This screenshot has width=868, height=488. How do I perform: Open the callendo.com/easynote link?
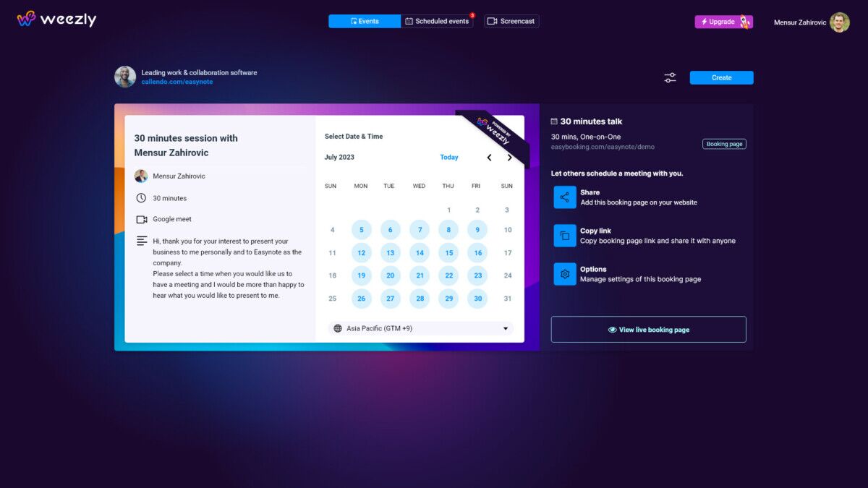[177, 82]
